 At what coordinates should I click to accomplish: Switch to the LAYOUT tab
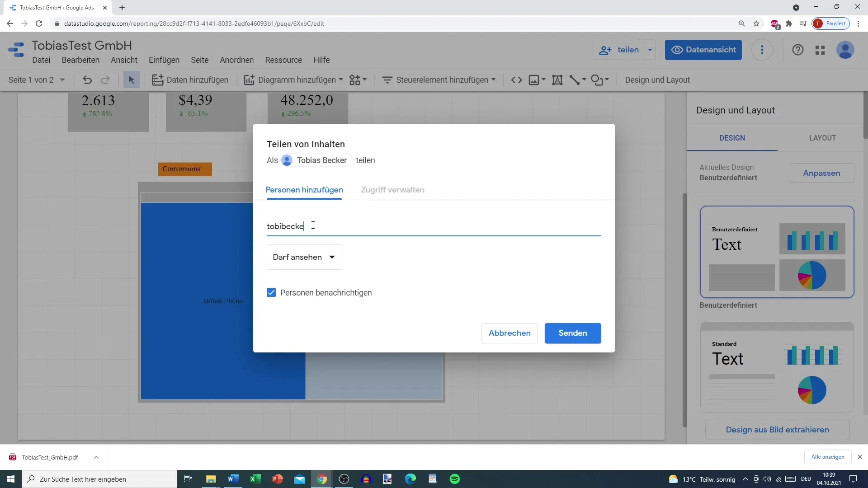[x=822, y=138]
